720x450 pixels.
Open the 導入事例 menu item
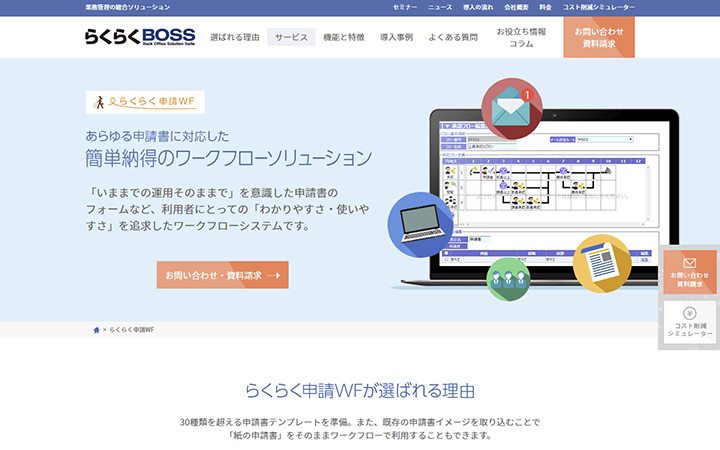pyautogui.click(x=396, y=37)
